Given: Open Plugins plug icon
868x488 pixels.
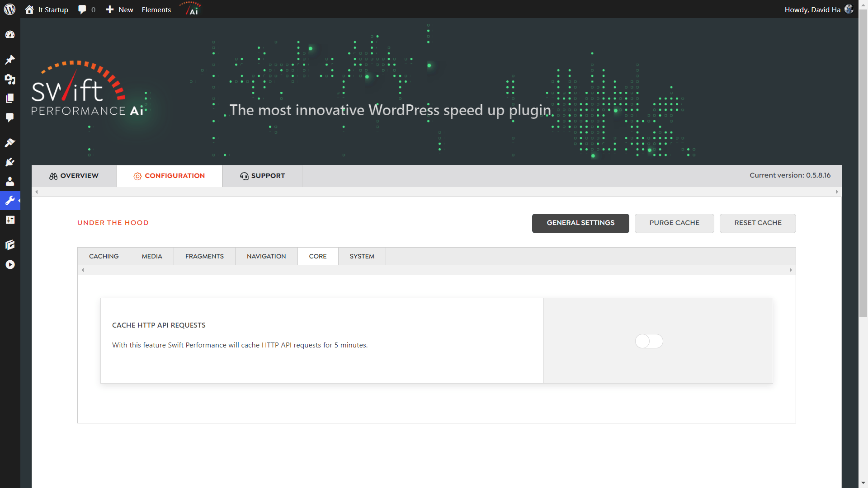Looking at the screenshot, I should (x=10, y=162).
